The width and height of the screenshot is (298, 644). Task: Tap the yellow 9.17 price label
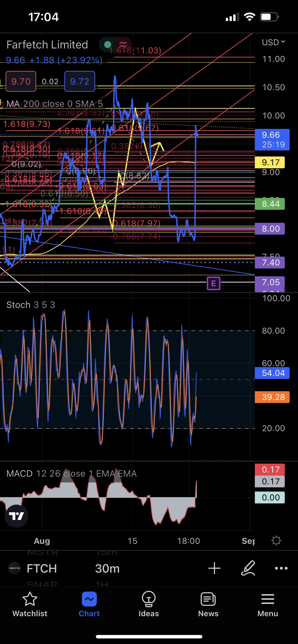tap(270, 163)
